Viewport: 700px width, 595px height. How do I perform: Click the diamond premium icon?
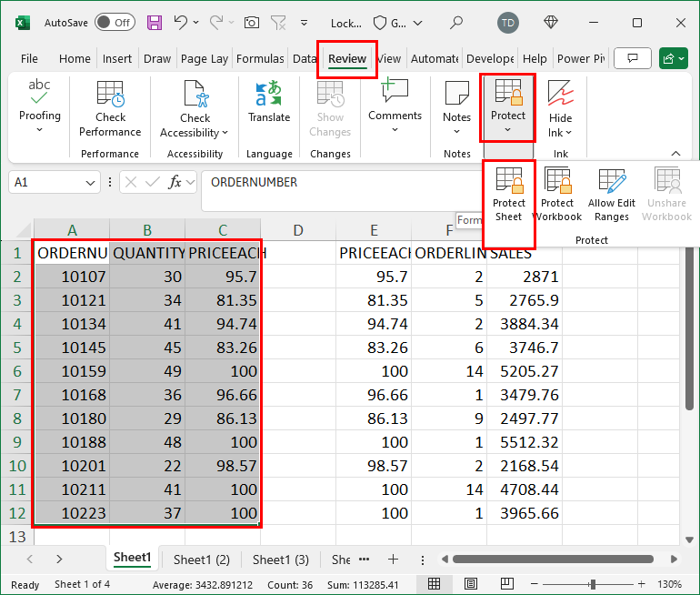tap(551, 23)
